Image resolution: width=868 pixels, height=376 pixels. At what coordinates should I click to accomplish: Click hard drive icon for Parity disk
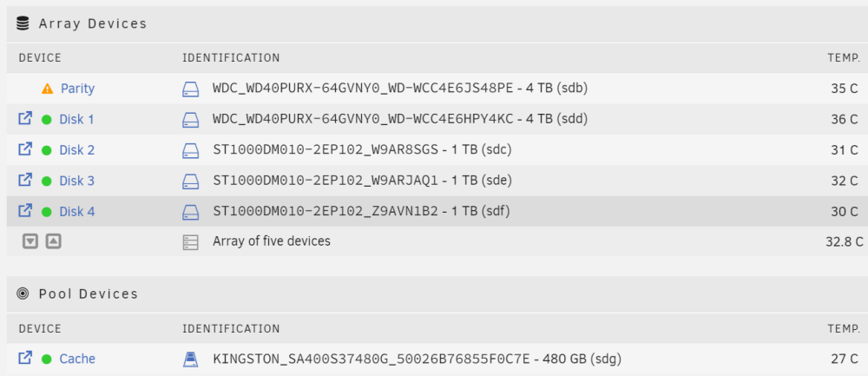click(190, 89)
